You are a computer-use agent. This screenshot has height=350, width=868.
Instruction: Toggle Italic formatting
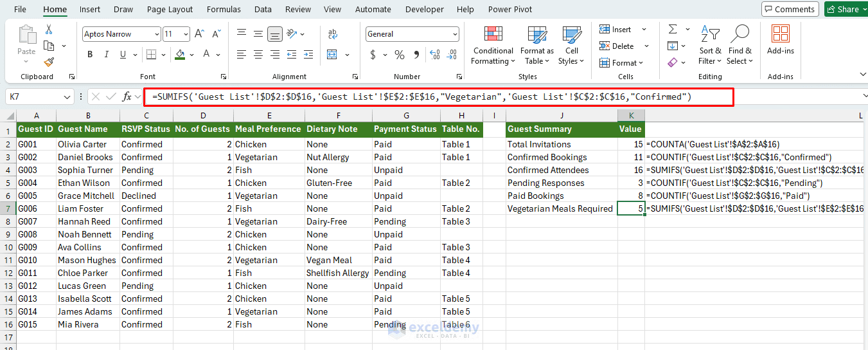tap(107, 55)
